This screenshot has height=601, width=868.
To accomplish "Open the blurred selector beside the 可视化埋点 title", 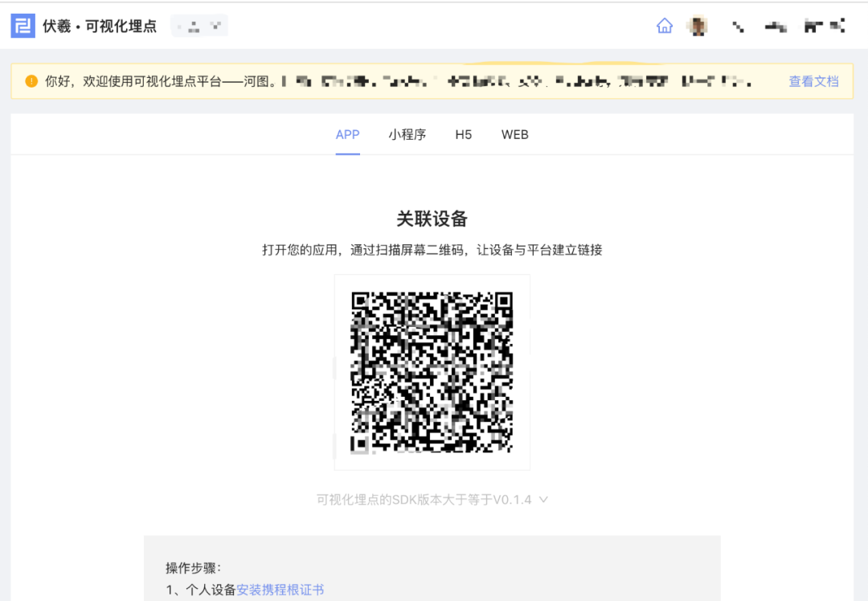I will coord(199,26).
